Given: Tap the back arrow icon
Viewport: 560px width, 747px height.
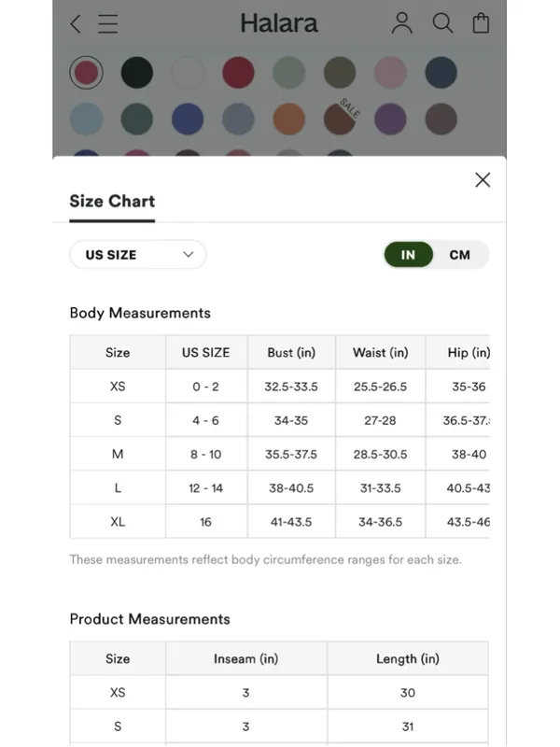Looking at the screenshot, I should 76,23.
